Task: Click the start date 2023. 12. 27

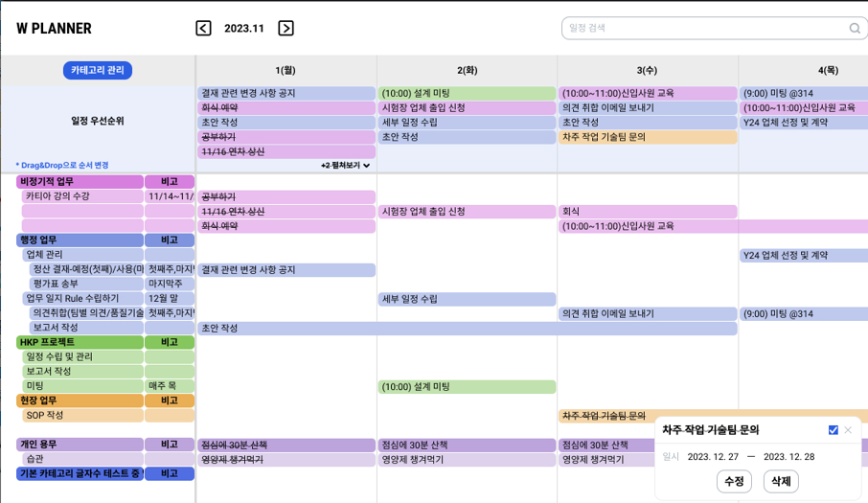Action: tap(713, 457)
